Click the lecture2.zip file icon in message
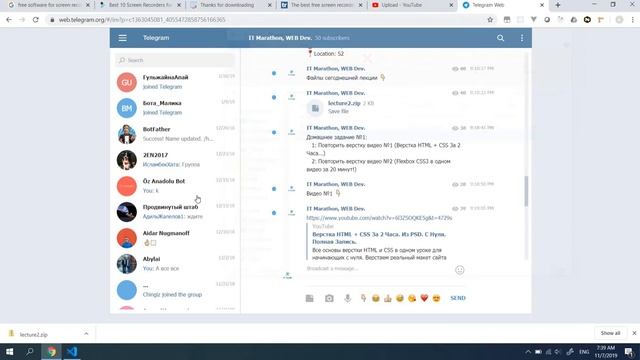Image resolution: width=640 pixels, height=360 pixels. tap(315, 108)
